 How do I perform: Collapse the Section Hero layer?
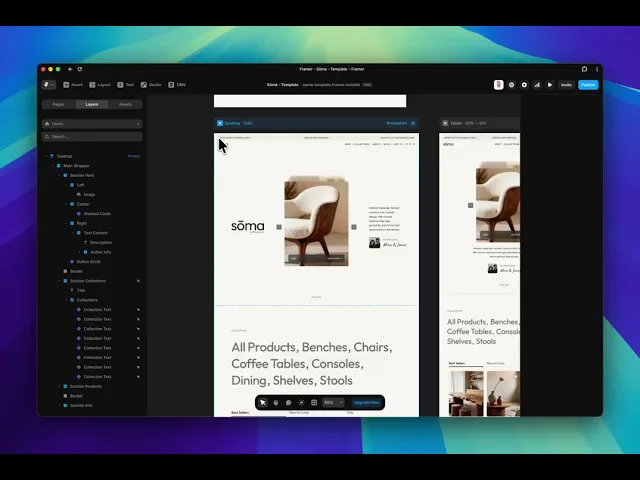[x=59, y=176]
